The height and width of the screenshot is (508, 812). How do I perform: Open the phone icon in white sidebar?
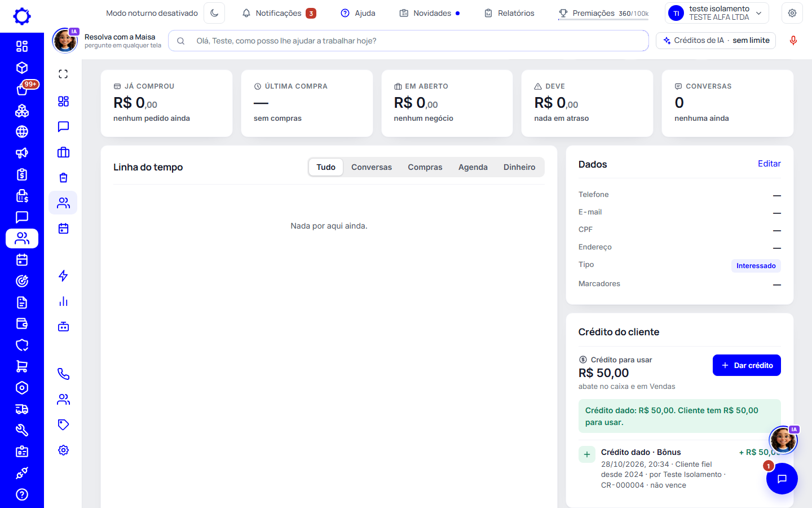pos(63,374)
